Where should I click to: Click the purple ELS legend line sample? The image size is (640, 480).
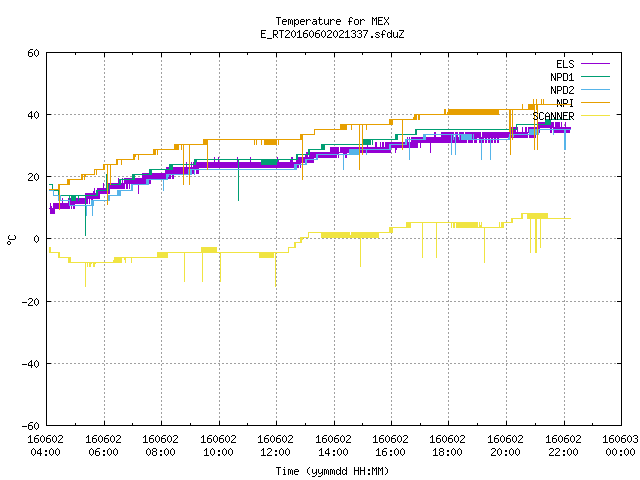coord(595,64)
